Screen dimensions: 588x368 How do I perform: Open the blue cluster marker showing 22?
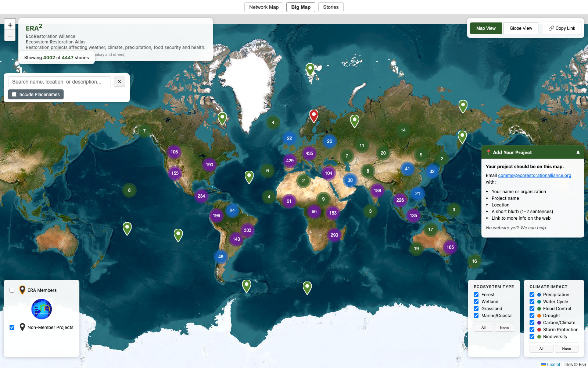(x=290, y=138)
